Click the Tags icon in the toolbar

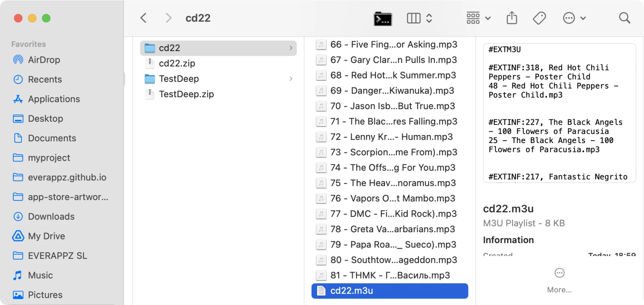539,18
